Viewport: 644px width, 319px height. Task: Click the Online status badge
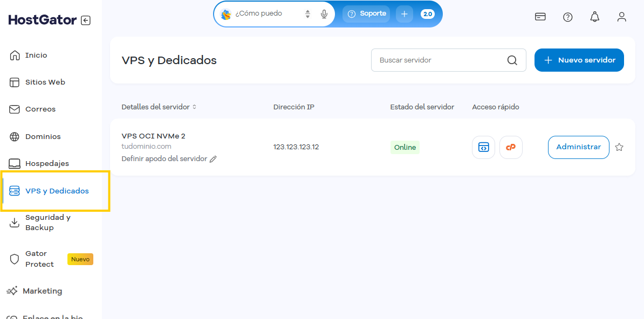[405, 148]
